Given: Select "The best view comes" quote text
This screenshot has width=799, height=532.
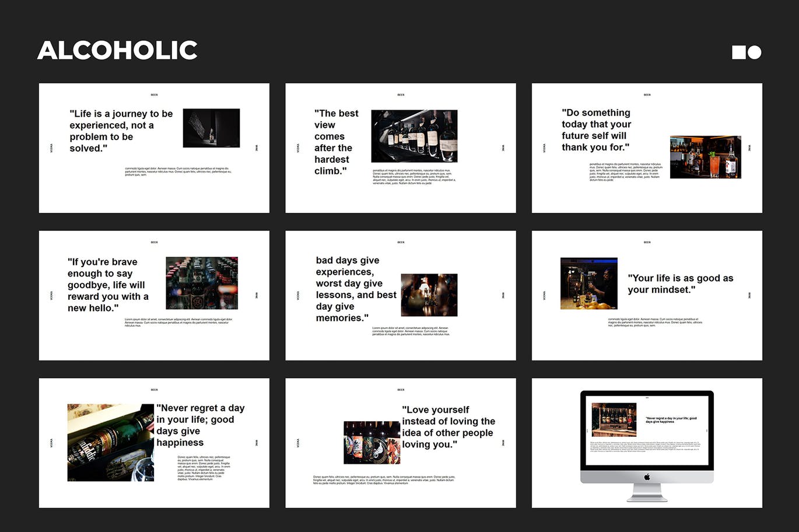Looking at the screenshot, I should pos(337,142).
